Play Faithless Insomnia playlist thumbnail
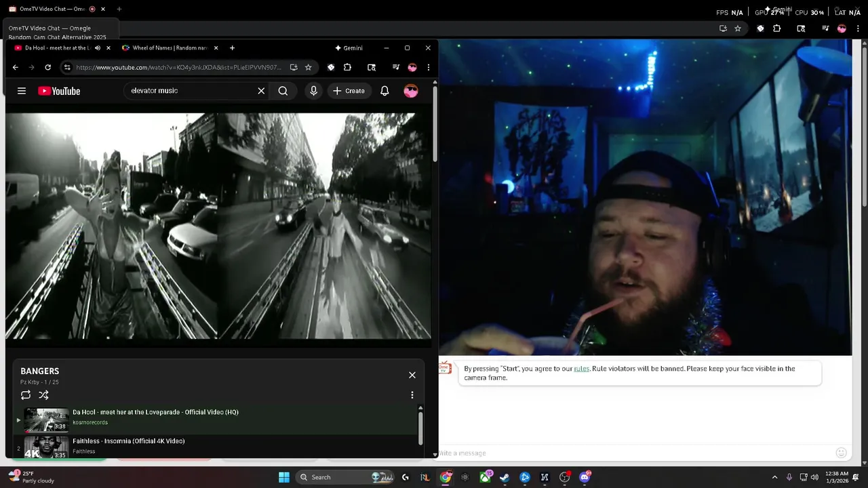This screenshot has height=488, width=868. (46, 447)
